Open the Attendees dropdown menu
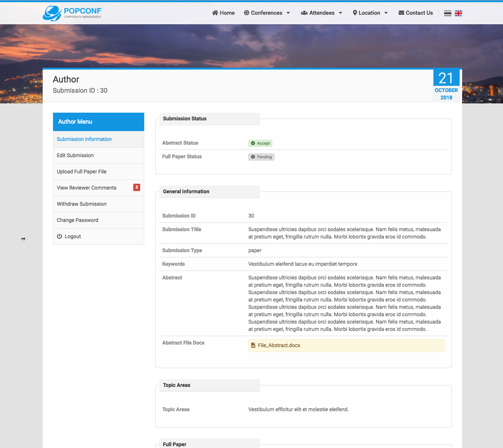The height and width of the screenshot is (448, 503). pyautogui.click(x=322, y=13)
